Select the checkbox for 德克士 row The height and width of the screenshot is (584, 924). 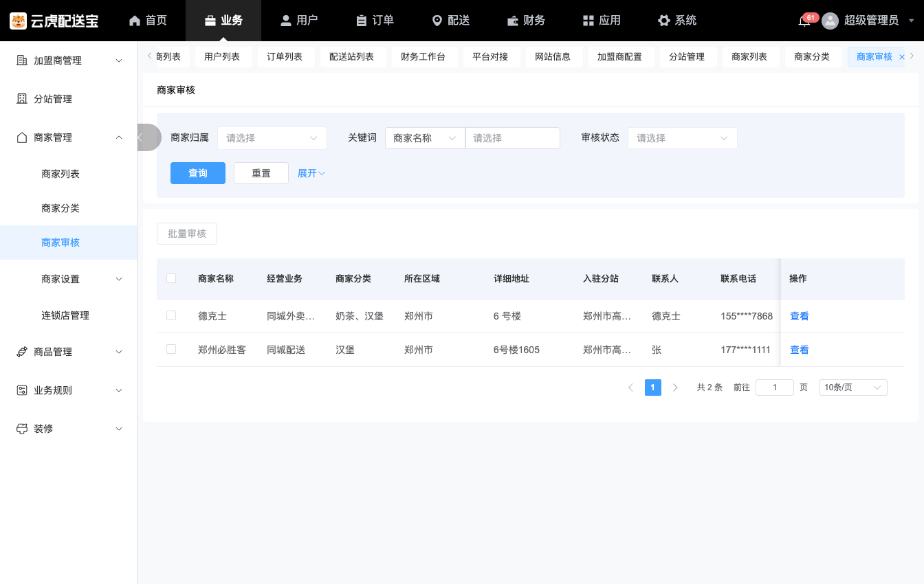tap(171, 315)
